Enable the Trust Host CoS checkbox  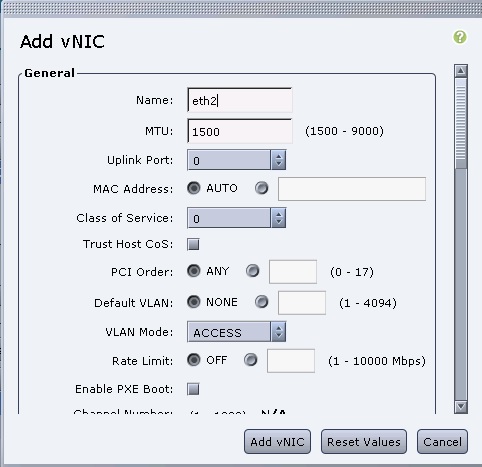(193, 244)
